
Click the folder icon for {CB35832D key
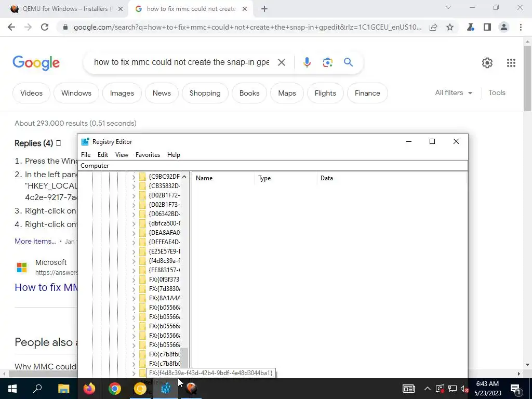(x=143, y=186)
